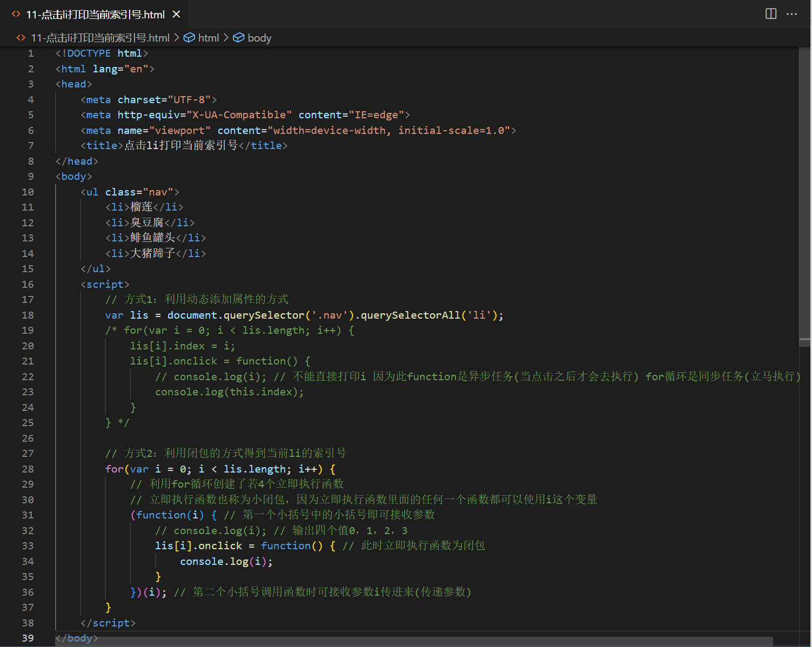The height and width of the screenshot is (647, 812).
Task: Click the commented for loop on line 19
Action: coord(230,331)
